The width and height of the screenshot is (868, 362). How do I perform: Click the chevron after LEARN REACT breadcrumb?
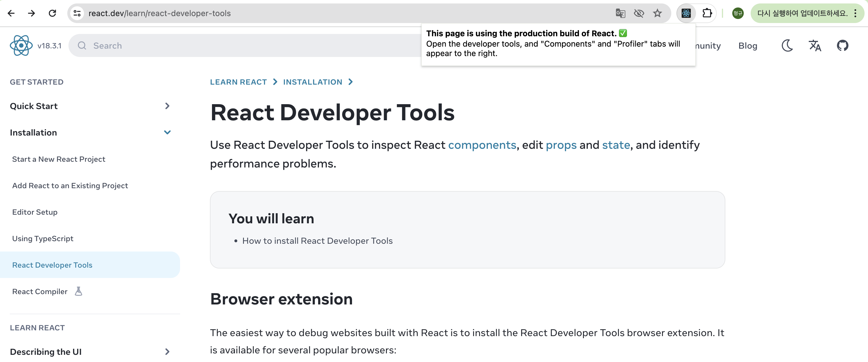click(275, 82)
